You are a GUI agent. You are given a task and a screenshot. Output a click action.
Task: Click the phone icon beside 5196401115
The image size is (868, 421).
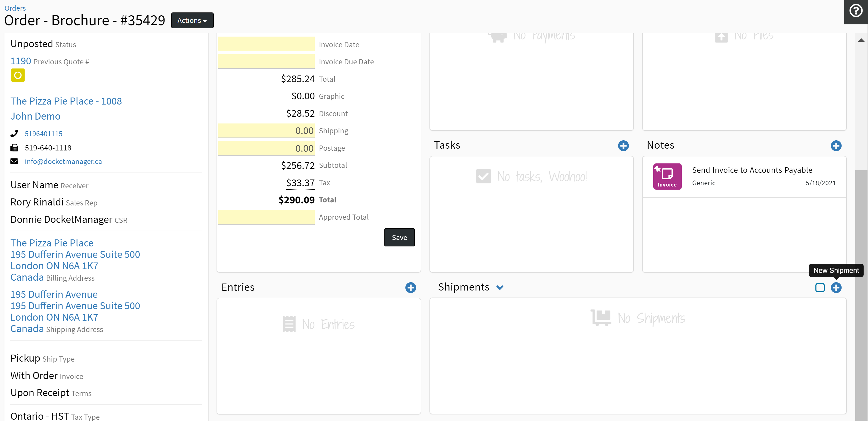(14, 134)
